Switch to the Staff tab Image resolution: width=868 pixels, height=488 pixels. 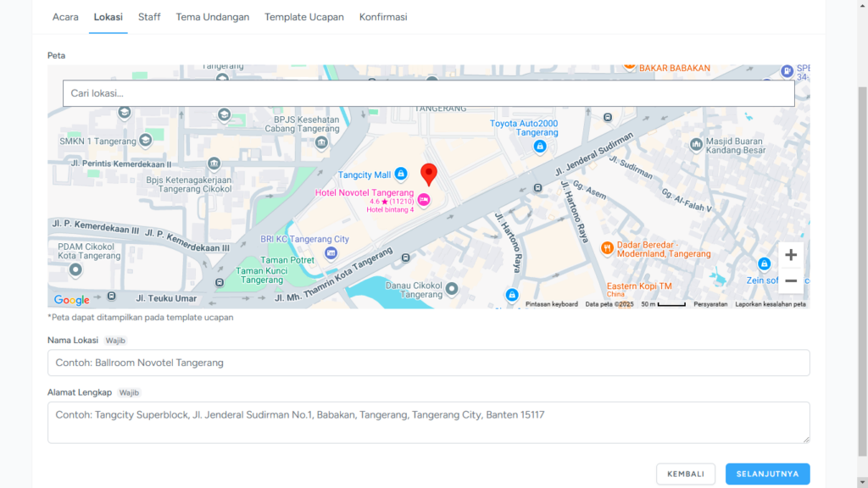point(149,16)
